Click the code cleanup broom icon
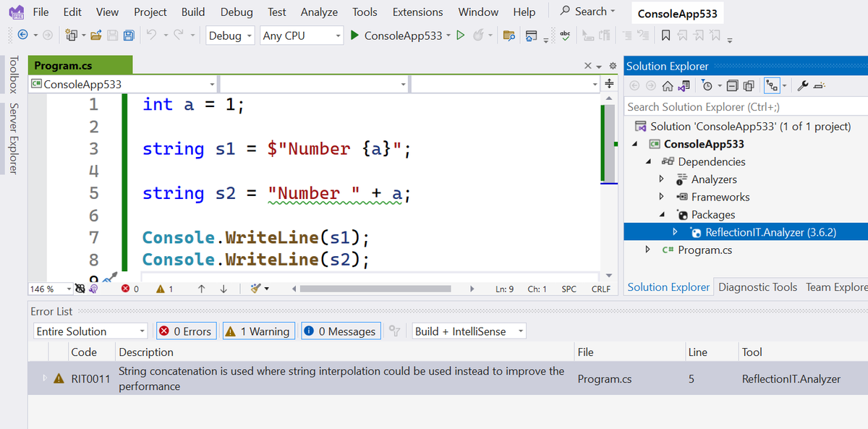868x429 pixels. click(x=255, y=289)
